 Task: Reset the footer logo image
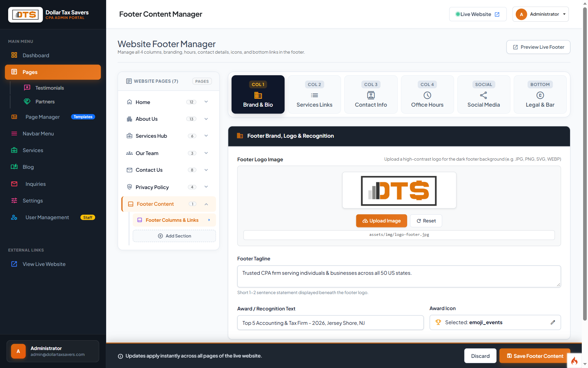point(426,221)
